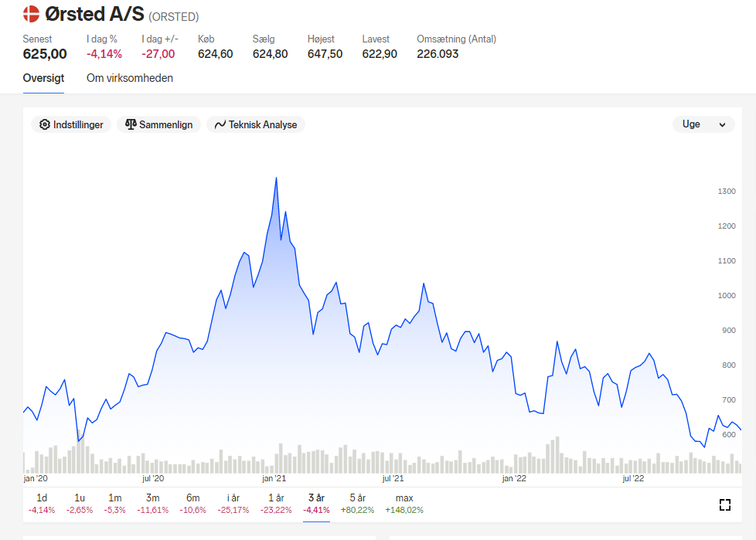Select the 3 år time range
Image resolution: width=756 pixels, height=540 pixels.
316,504
